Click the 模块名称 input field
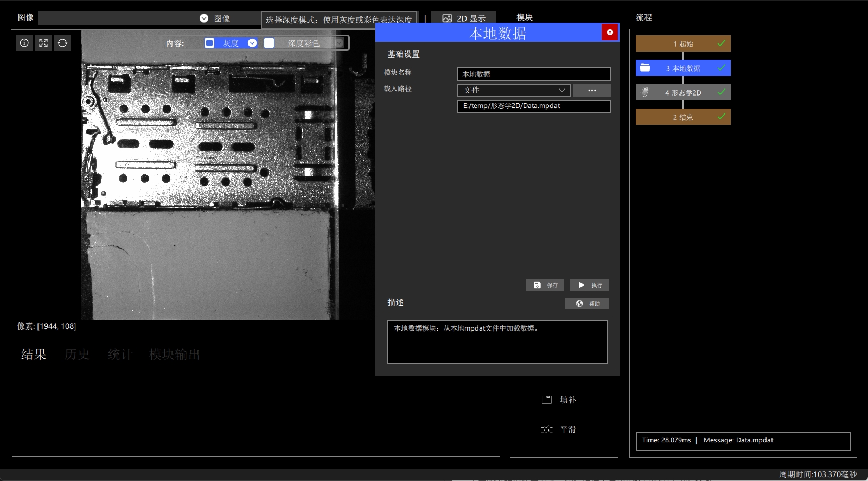 534,74
